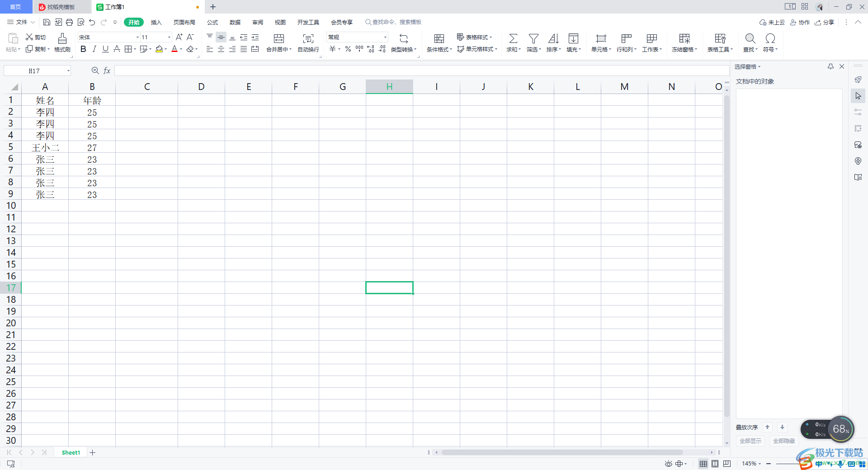Click the Fill (填充) icon
The image size is (868, 470).
tap(573, 38)
